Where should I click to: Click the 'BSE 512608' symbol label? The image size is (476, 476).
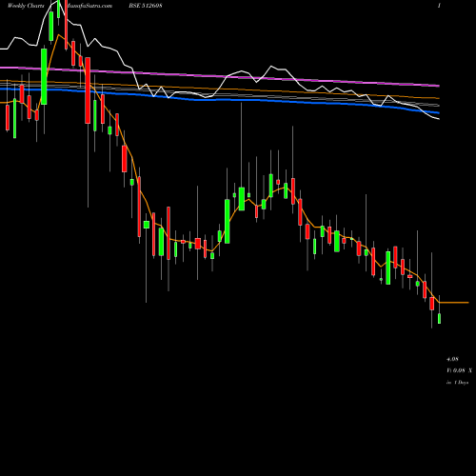pos(146,6)
